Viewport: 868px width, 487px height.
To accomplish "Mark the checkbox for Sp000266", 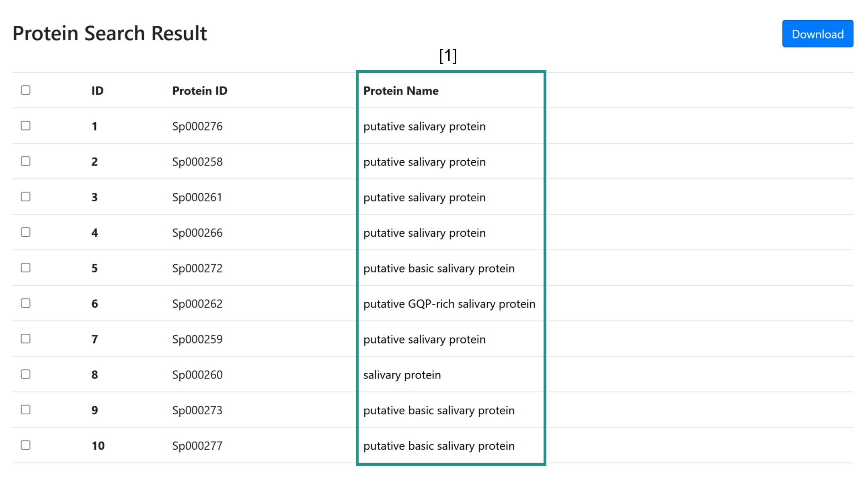I will (x=26, y=232).
